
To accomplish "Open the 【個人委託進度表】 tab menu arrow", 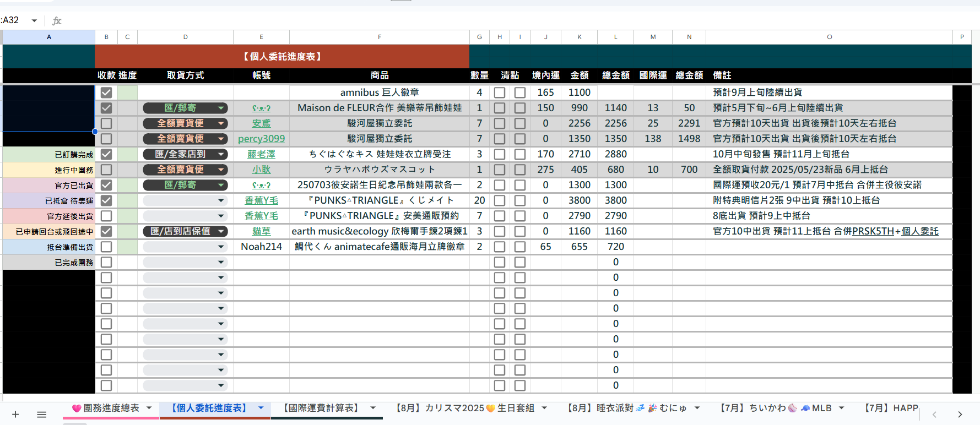I will 261,408.
